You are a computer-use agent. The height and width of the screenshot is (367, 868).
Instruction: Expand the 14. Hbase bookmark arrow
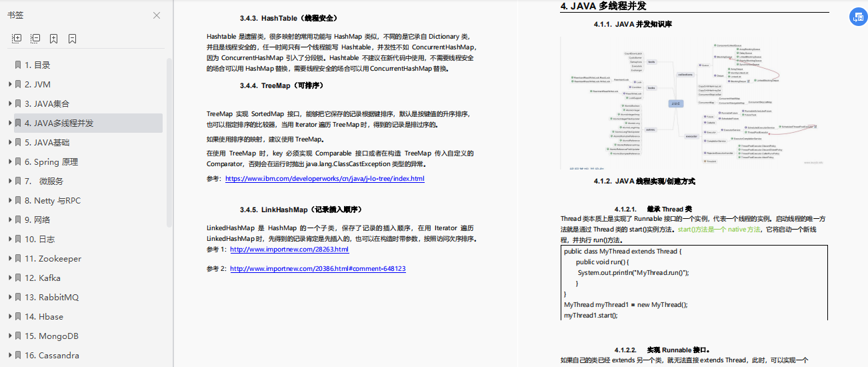[10, 316]
